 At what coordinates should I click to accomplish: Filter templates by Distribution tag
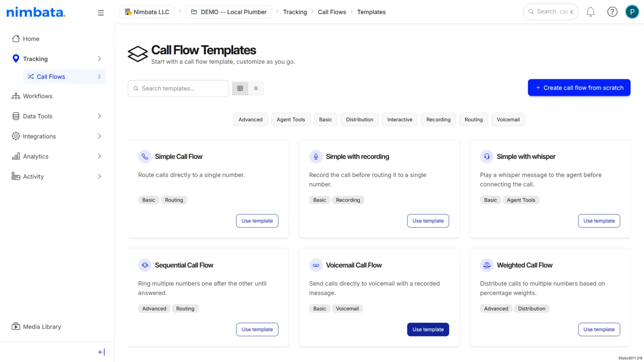[359, 119]
